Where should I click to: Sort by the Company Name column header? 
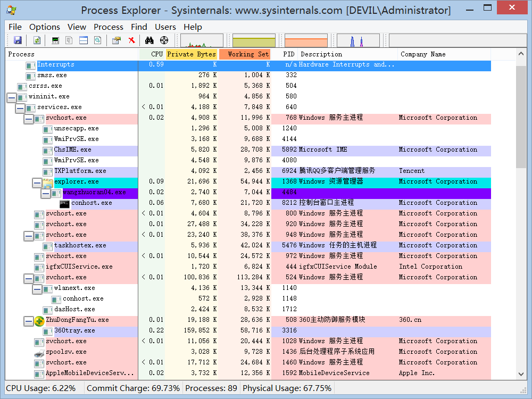click(444, 54)
